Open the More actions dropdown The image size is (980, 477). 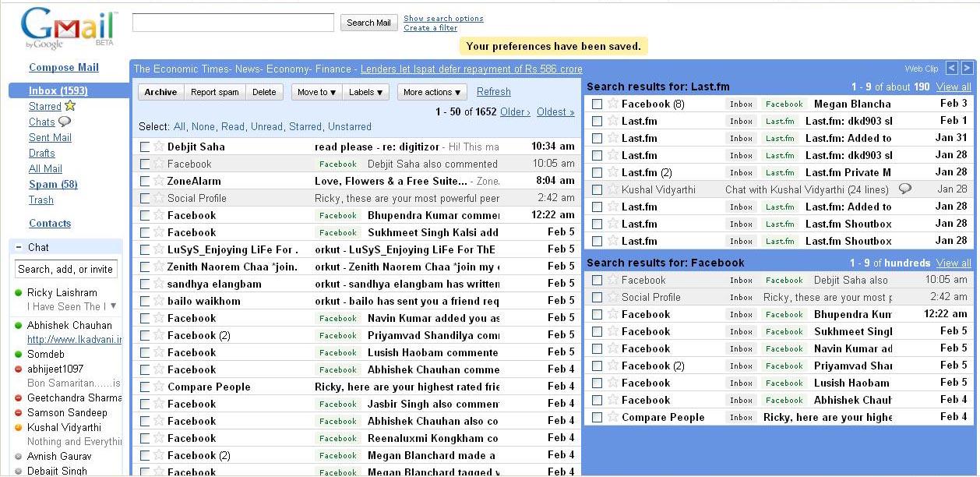point(432,92)
